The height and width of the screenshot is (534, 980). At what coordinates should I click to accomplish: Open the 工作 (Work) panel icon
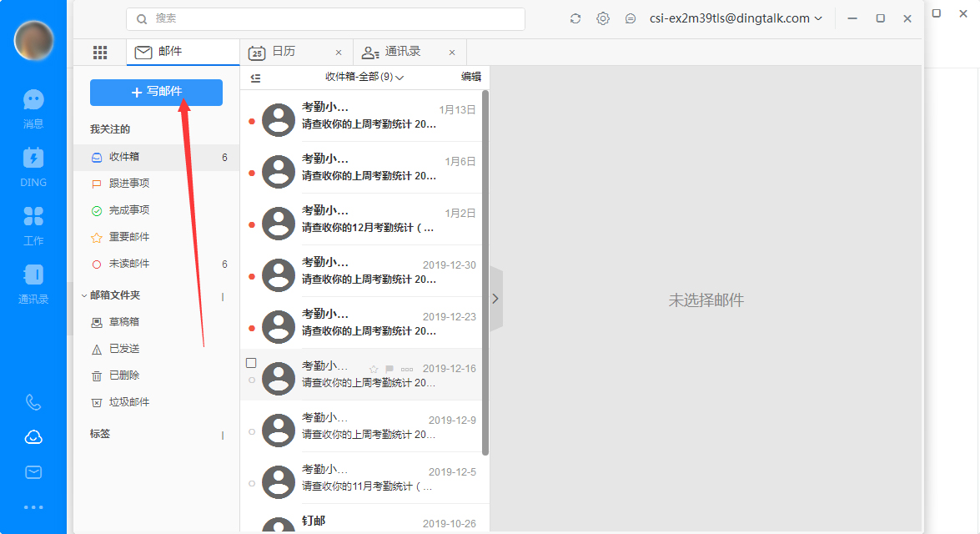click(x=33, y=217)
